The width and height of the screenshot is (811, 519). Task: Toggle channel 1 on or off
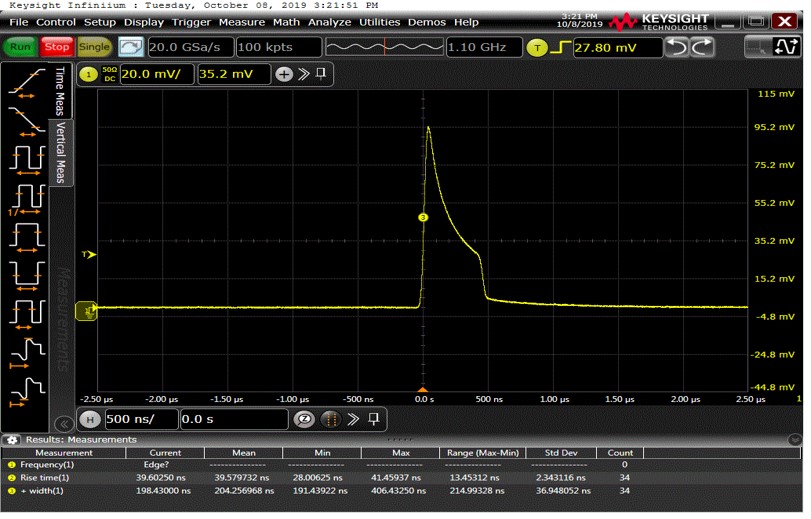87,74
